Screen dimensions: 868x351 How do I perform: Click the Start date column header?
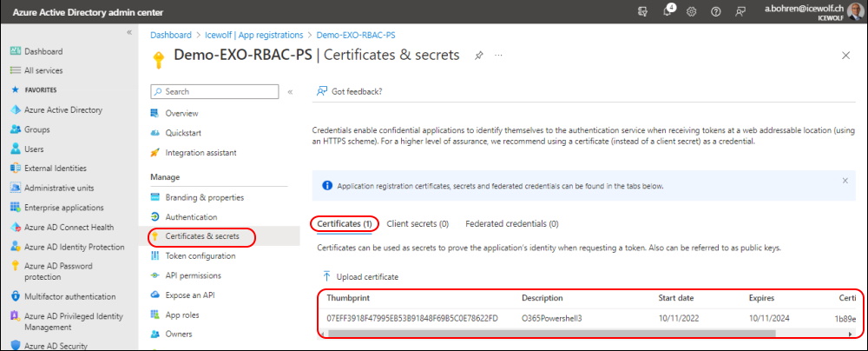676,298
